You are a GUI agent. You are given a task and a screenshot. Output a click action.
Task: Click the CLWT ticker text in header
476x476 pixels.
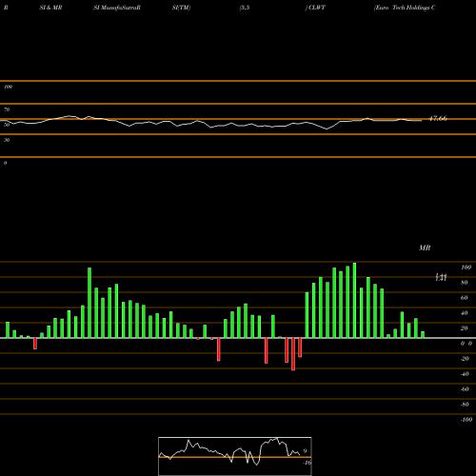pyautogui.click(x=317, y=8)
